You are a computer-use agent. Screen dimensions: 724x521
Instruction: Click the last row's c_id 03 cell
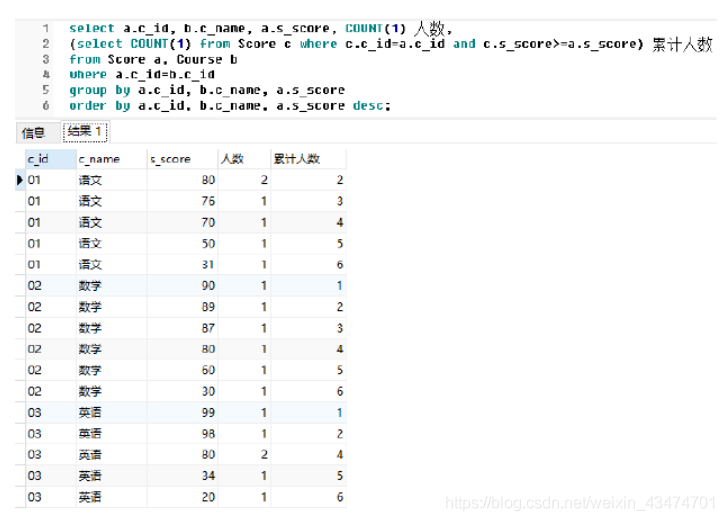point(51,497)
